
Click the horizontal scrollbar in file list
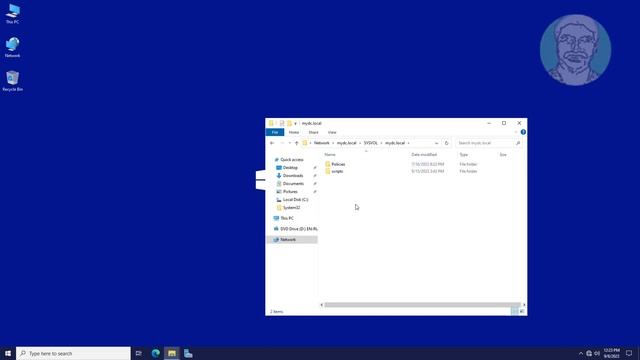(422, 305)
